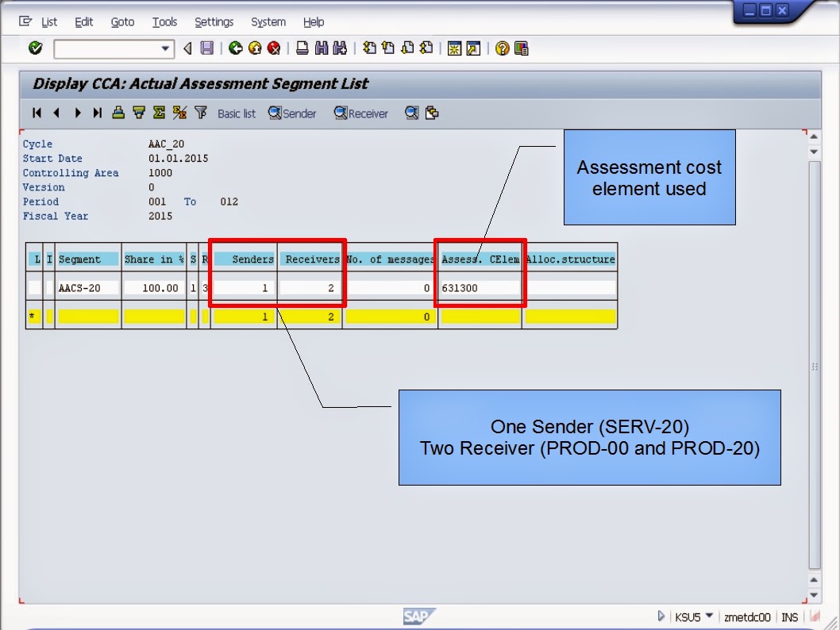Open the Help menu

tap(314, 22)
